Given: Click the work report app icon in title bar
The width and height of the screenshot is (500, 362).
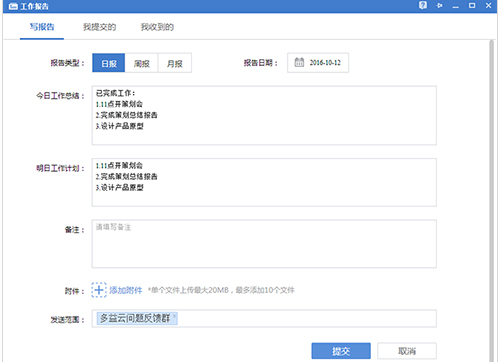Looking at the screenshot, I should click(13, 6).
